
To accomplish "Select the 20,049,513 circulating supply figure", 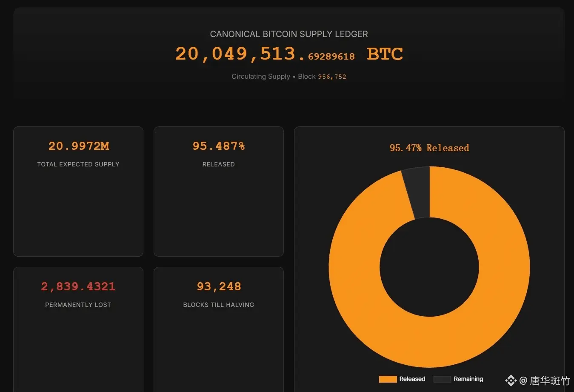I will [x=265, y=54].
